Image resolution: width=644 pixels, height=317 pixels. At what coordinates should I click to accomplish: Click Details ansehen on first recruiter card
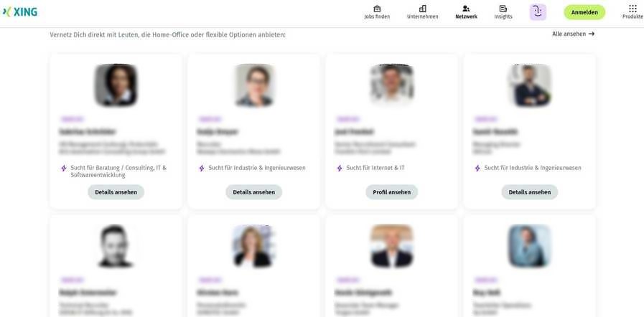116,192
